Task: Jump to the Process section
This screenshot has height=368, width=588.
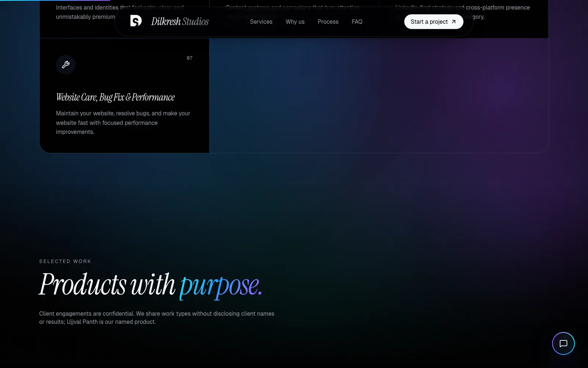Action: point(328,22)
